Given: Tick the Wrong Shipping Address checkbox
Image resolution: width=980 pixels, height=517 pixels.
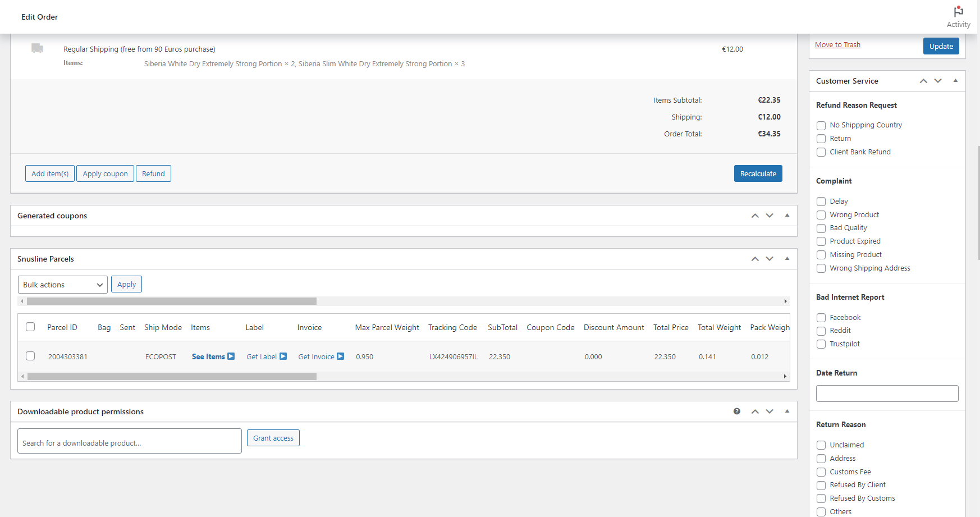Looking at the screenshot, I should [x=821, y=268].
